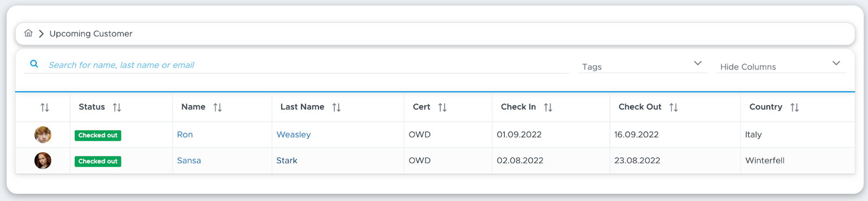The width and height of the screenshot is (868, 201).
Task: Click the Status column header label
Action: 92,107
